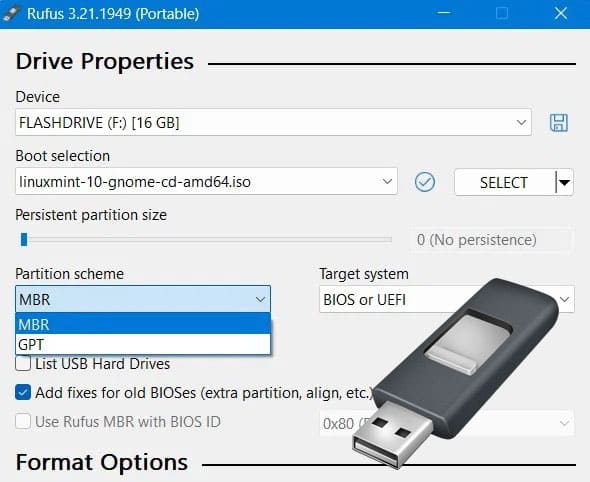
Task: Click the Device label
Action: (x=38, y=97)
